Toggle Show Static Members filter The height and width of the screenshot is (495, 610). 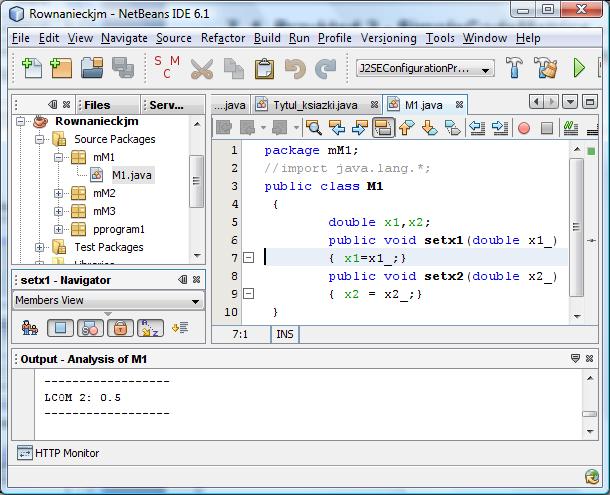pos(90,328)
